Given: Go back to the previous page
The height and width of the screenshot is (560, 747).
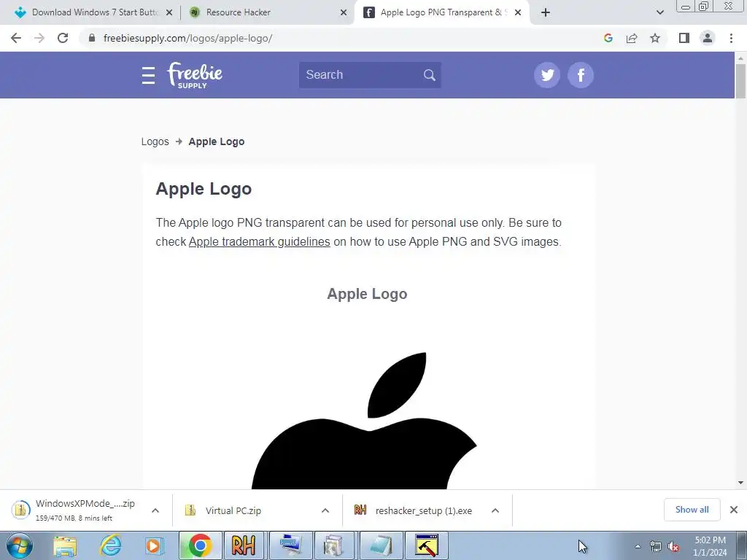Looking at the screenshot, I should pos(16,38).
